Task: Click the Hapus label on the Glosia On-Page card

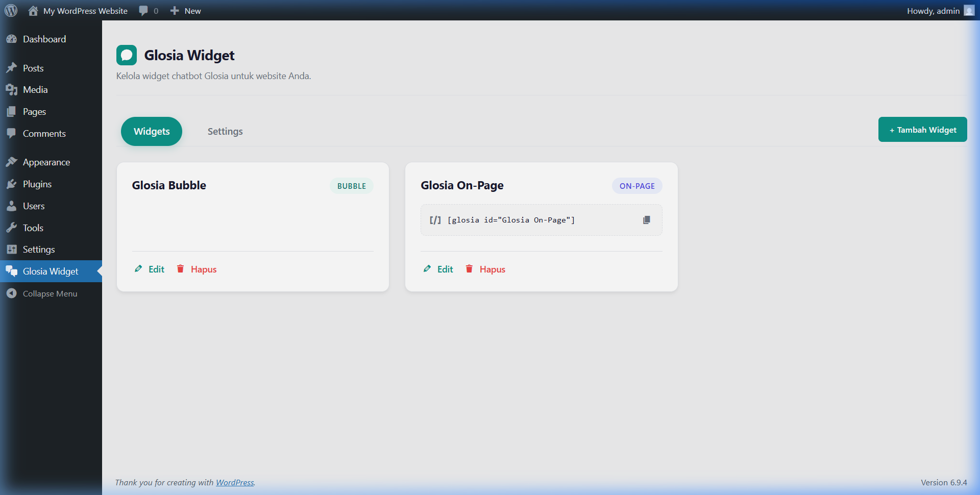Action: [493, 269]
